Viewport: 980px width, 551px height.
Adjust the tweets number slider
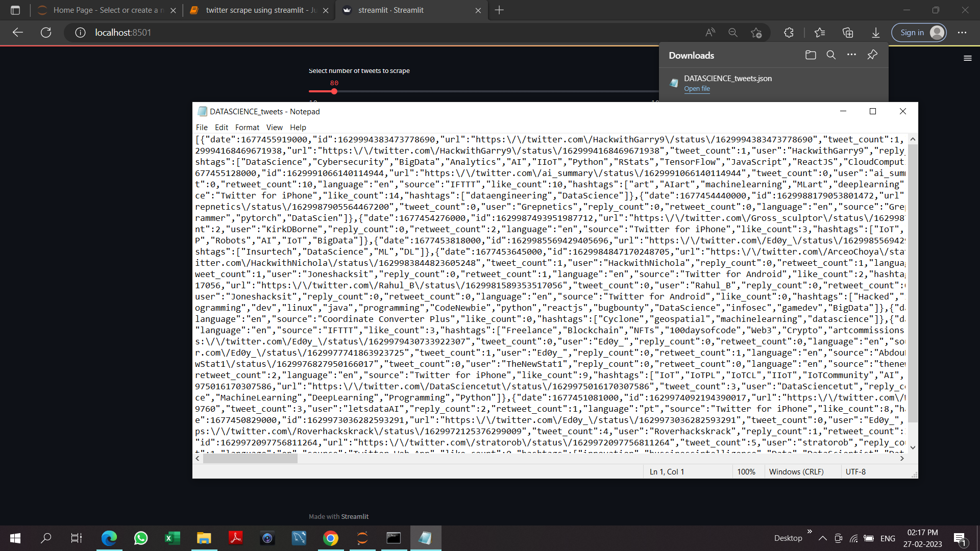click(x=333, y=91)
